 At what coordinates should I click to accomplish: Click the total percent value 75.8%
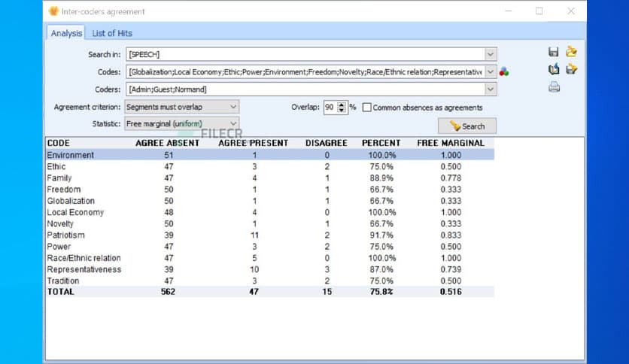[x=381, y=292]
